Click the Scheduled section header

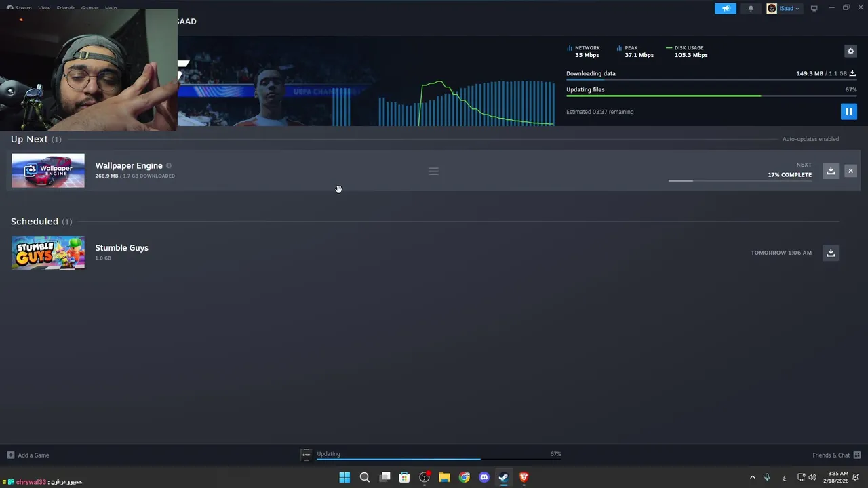pos(41,222)
